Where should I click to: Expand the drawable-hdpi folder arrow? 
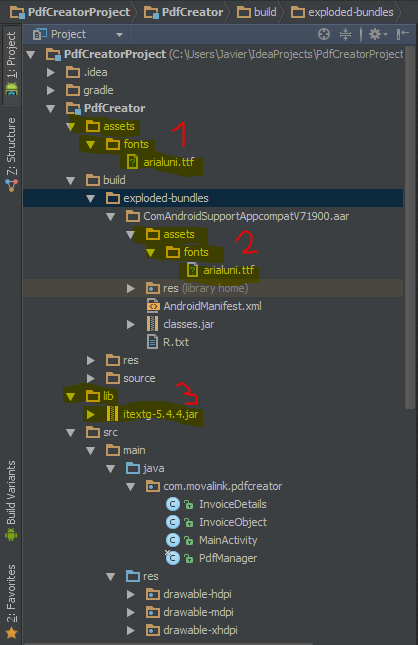pos(131,594)
